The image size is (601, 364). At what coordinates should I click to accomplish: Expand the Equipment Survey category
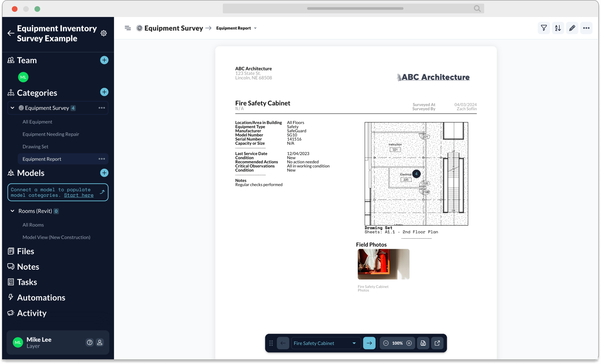(12, 108)
